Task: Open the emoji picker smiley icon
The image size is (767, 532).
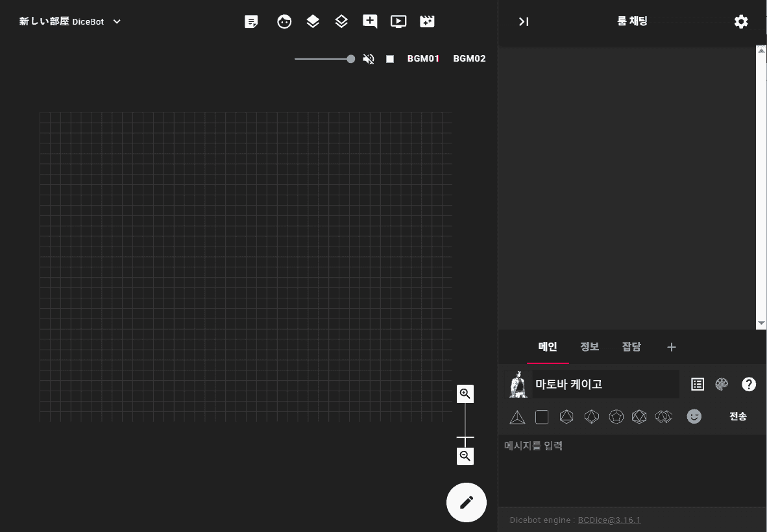Action: tap(694, 417)
